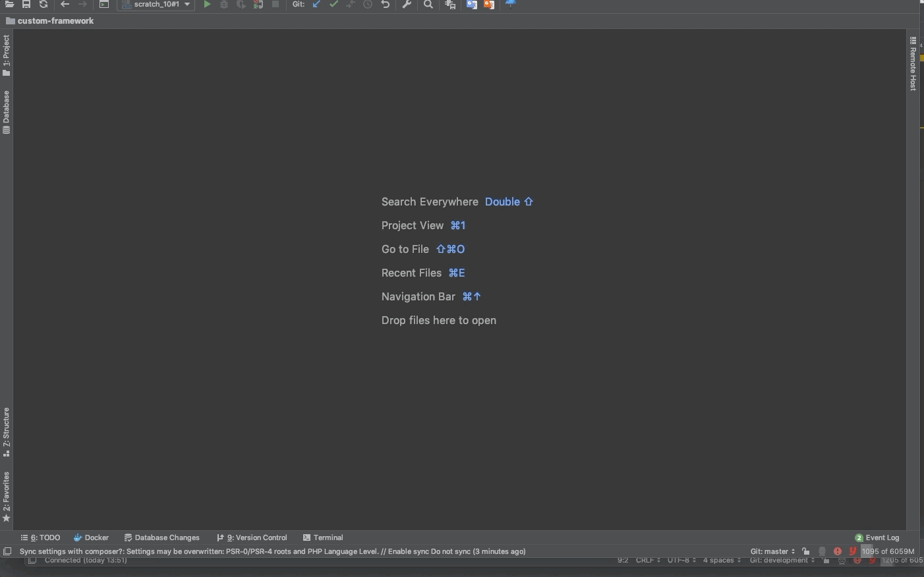Open the Event Log

point(877,537)
